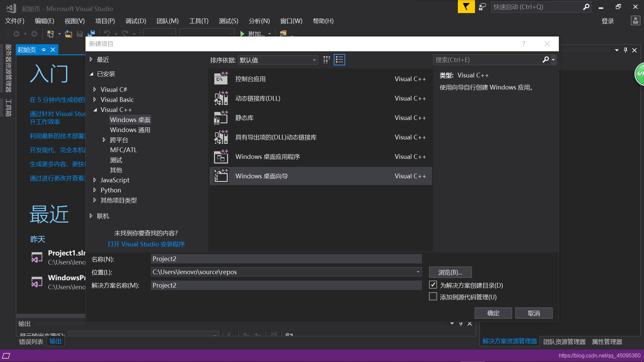Open the 调试(D) menu

tap(136, 21)
